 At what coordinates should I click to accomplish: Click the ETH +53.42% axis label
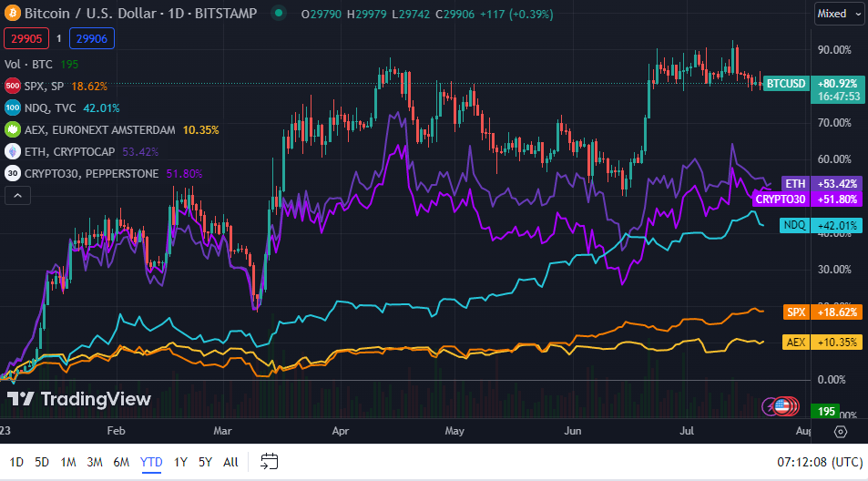tap(822, 184)
